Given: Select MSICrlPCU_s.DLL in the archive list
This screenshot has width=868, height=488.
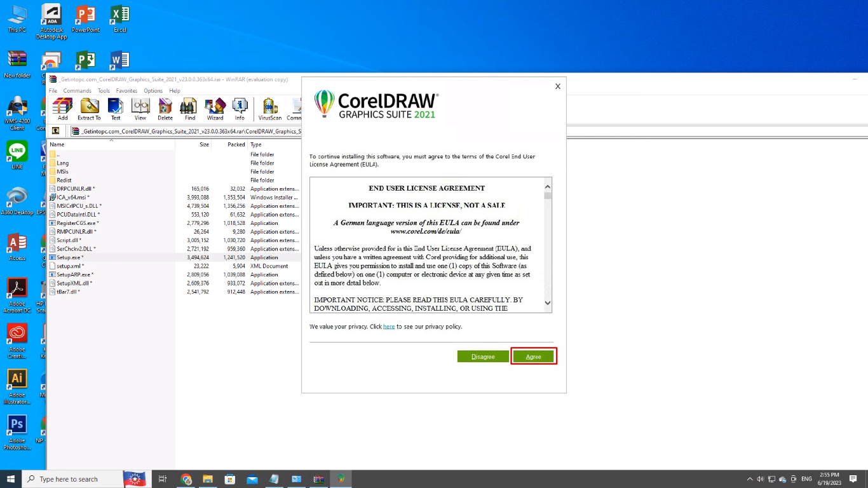Looking at the screenshot, I should [x=79, y=206].
